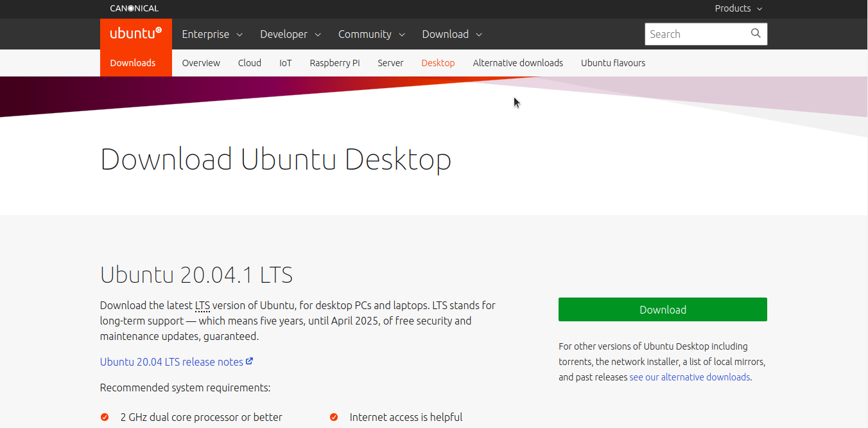Screen dimensions: 868x428
Task: Click the 'Internet access is helpful' requirement
Action: pos(406,417)
